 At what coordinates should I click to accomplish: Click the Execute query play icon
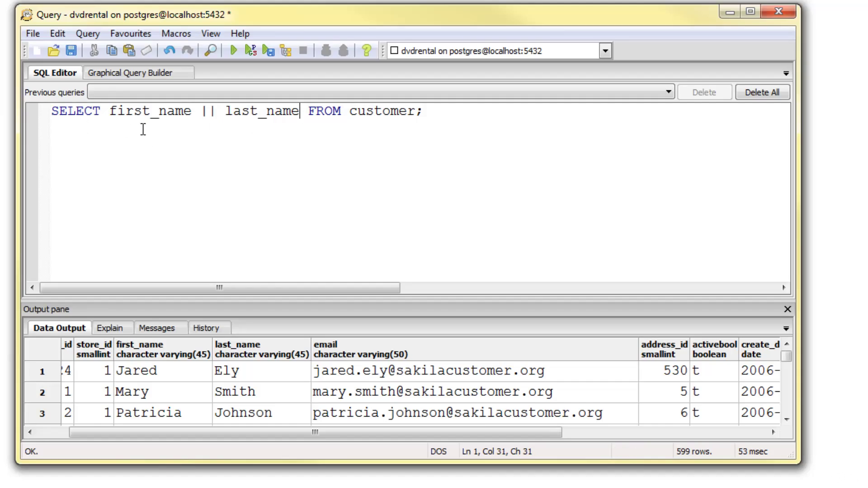tap(233, 51)
